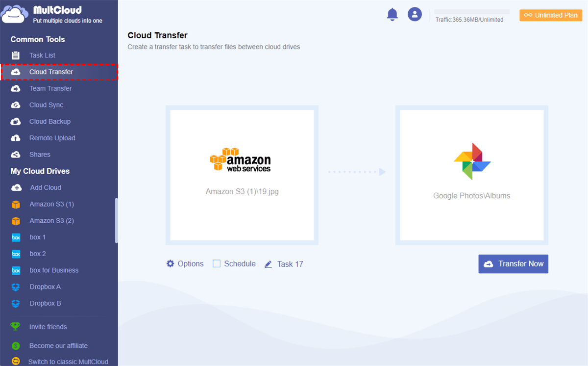Screen dimensions: 588x366
Task: Click the Dropbox B icon
Action: 16,304
